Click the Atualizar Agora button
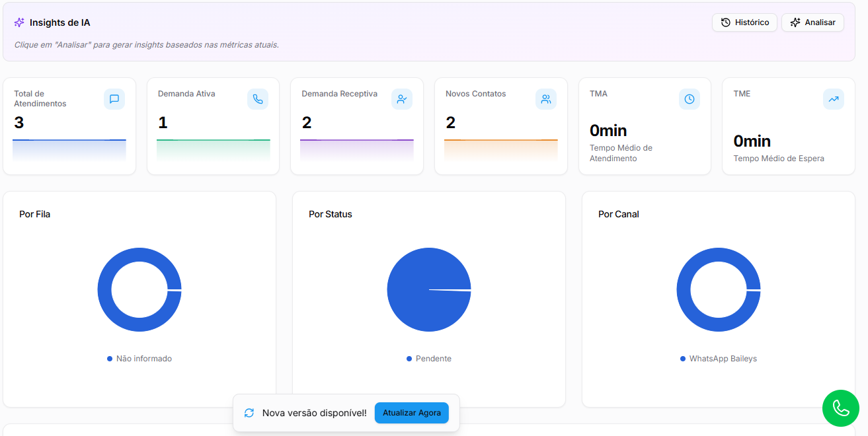The image size is (868, 436). tap(412, 413)
